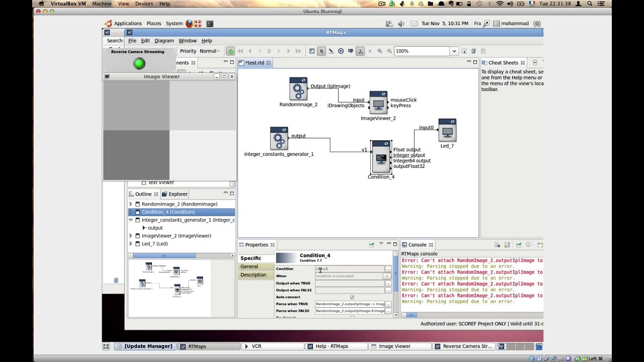Viewport: 644px width, 362px height.
Task: Open the Specific properties section
Action: (x=256, y=258)
